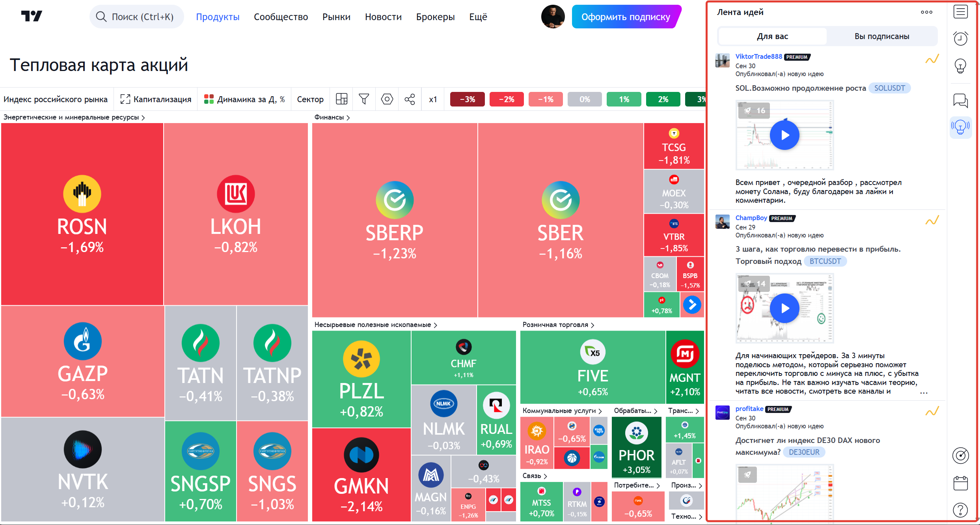Play the ChampBoy BTCUSDT video idea
The height and width of the screenshot is (525, 980).
[x=784, y=308]
